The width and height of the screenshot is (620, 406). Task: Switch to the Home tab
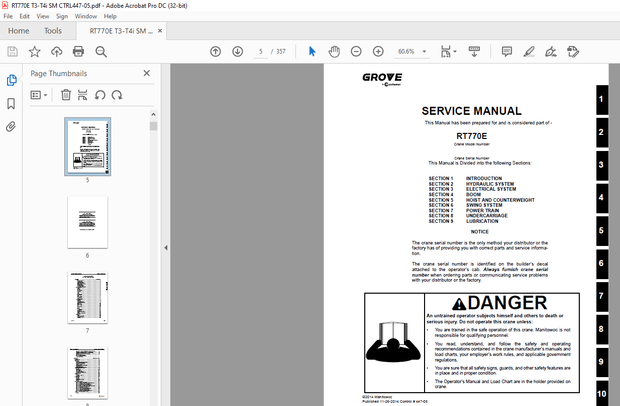(18, 31)
